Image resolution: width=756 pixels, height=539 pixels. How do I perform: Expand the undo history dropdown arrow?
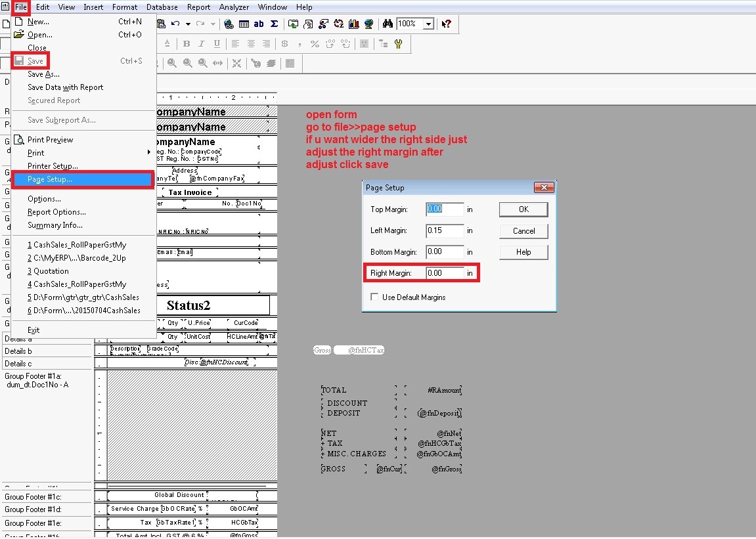click(x=188, y=24)
